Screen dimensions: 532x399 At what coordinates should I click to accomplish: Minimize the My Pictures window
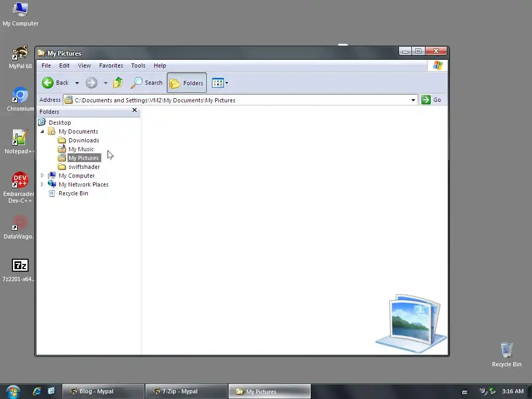[x=405, y=51]
